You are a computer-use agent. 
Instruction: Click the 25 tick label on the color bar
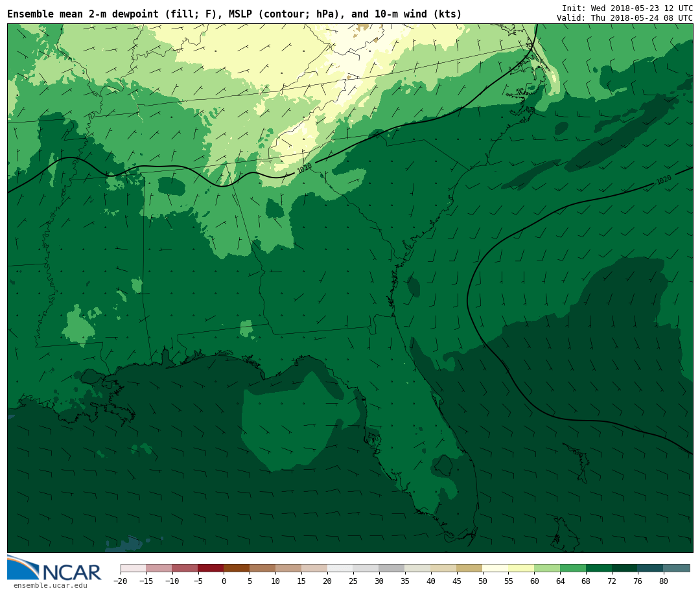coord(353,581)
